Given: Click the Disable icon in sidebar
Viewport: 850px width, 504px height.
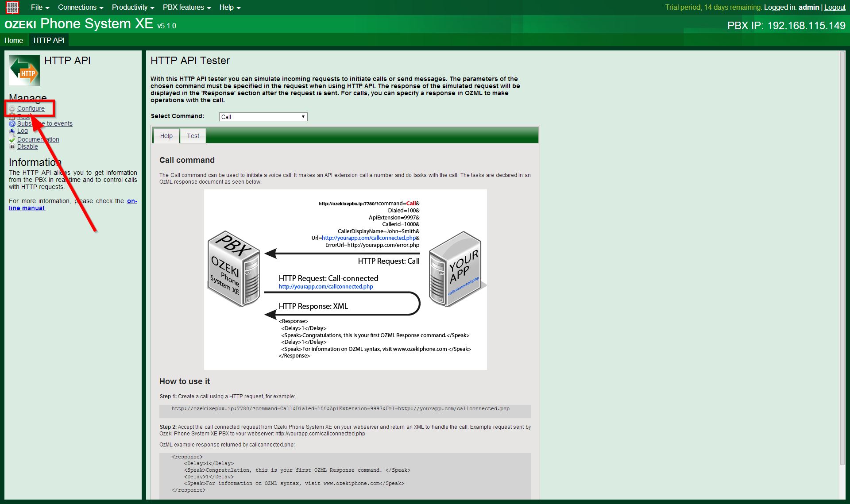Looking at the screenshot, I should [12, 146].
